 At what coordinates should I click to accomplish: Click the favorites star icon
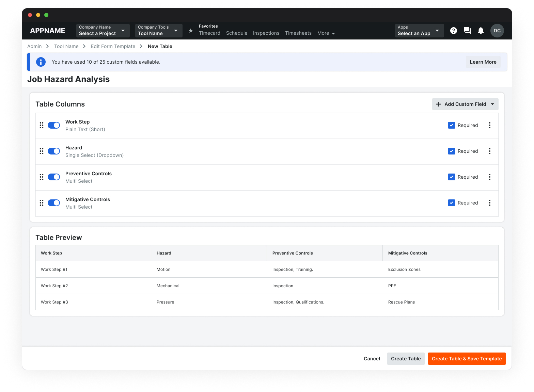pos(191,31)
